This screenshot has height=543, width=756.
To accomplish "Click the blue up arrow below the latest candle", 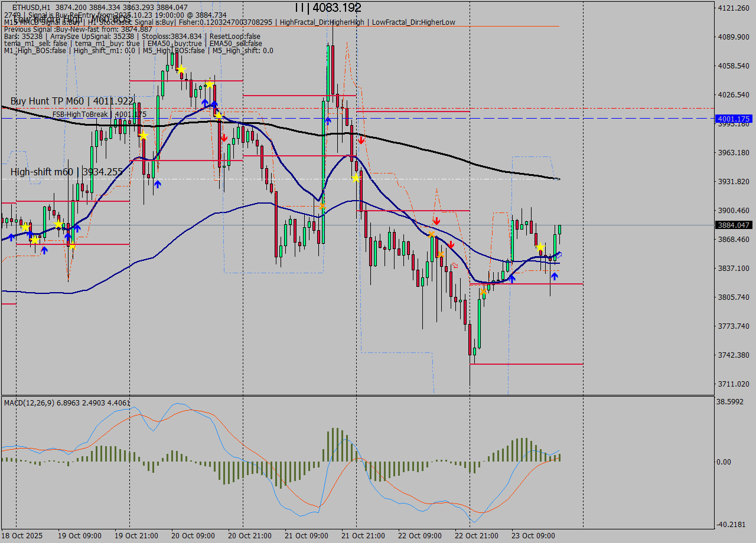I will pos(555,276).
